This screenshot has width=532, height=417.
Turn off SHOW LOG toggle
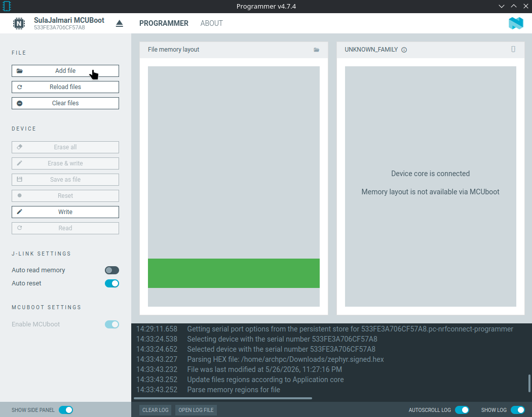(518, 410)
